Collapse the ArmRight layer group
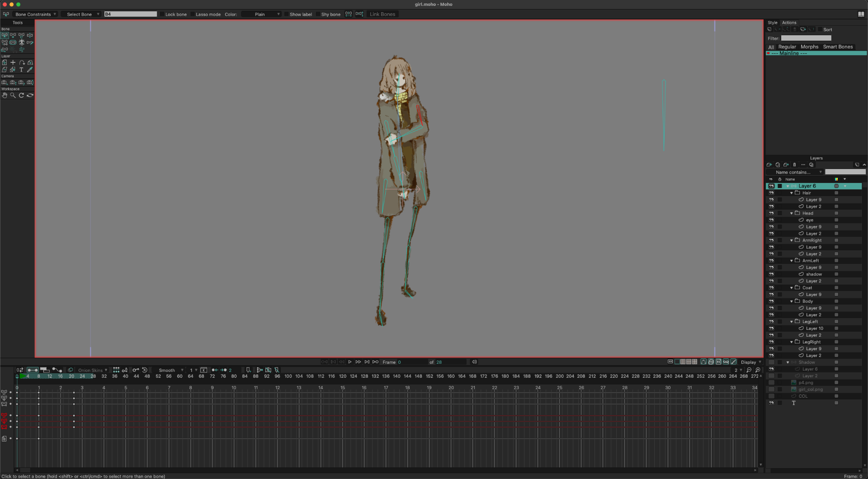Viewport: 868px width, 479px height. tap(791, 240)
